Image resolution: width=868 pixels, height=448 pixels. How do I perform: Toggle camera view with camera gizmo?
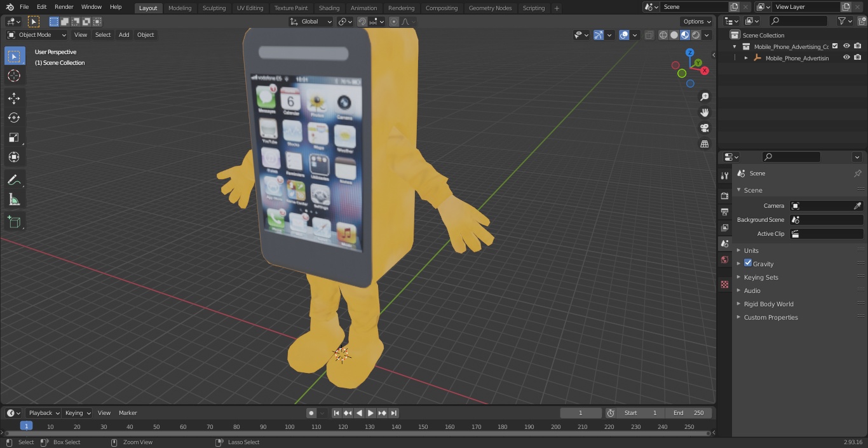click(704, 128)
